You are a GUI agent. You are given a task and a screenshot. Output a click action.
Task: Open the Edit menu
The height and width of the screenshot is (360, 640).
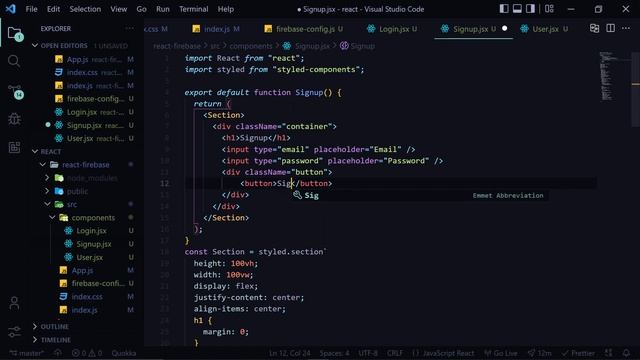coord(53,9)
